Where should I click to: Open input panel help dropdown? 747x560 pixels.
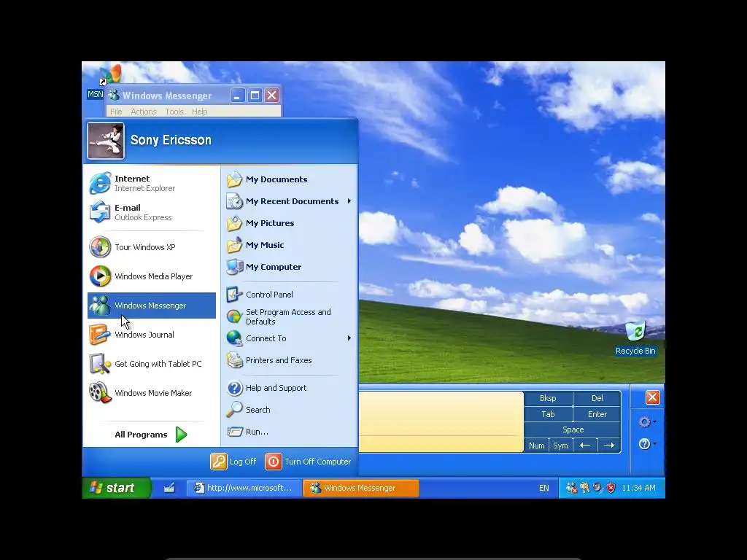click(647, 444)
